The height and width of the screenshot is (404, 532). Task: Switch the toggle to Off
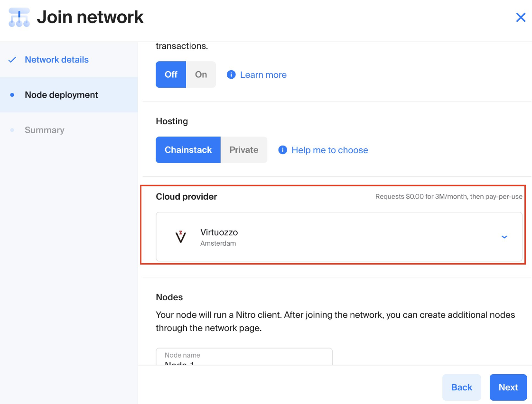point(171,74)
